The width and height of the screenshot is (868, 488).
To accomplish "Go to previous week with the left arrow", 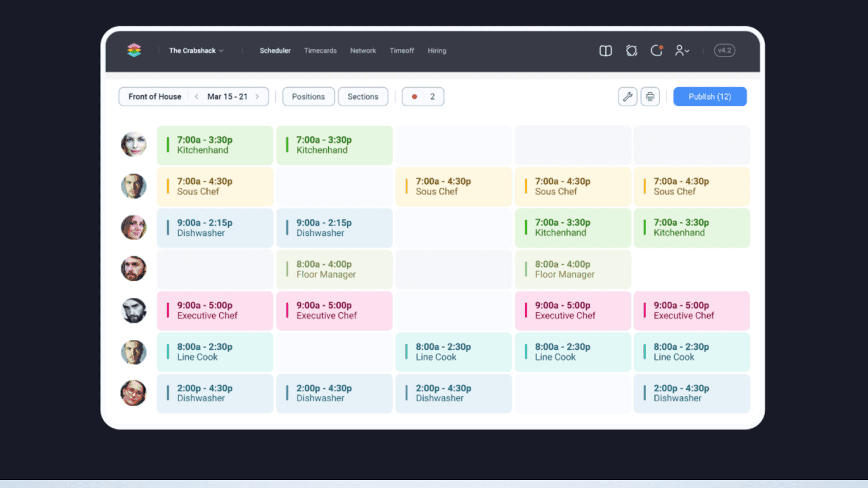I will tap(196, 97).
